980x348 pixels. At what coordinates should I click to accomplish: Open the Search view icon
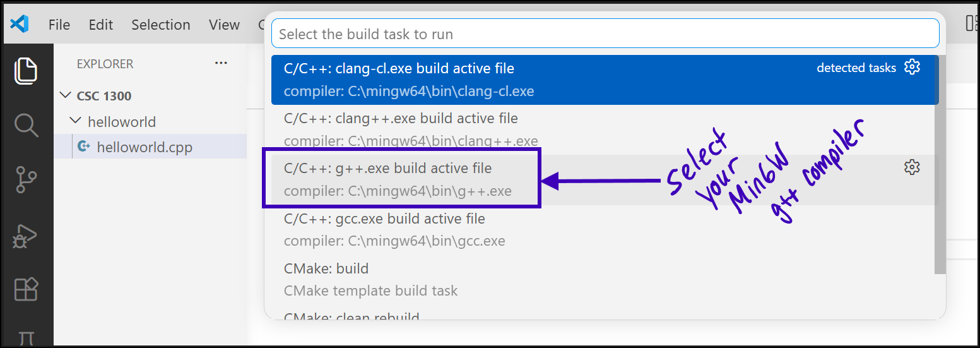click(26, 125)
